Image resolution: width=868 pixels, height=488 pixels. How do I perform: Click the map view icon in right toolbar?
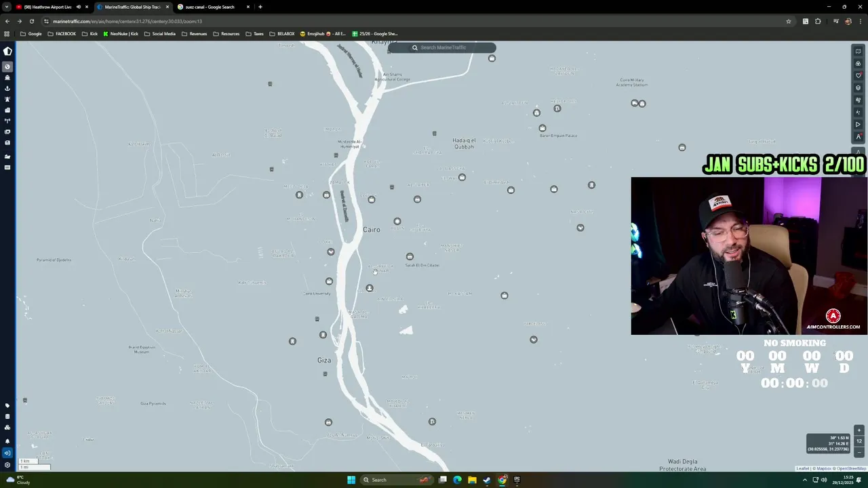(x=859, y=51)
